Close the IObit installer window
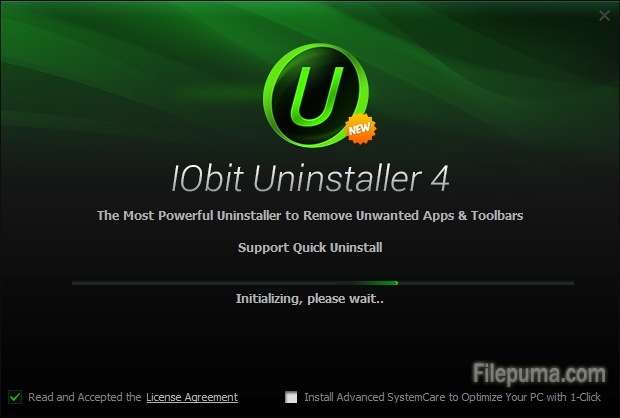This screenshot has width=620, height=418. click(x=604, y=15)
